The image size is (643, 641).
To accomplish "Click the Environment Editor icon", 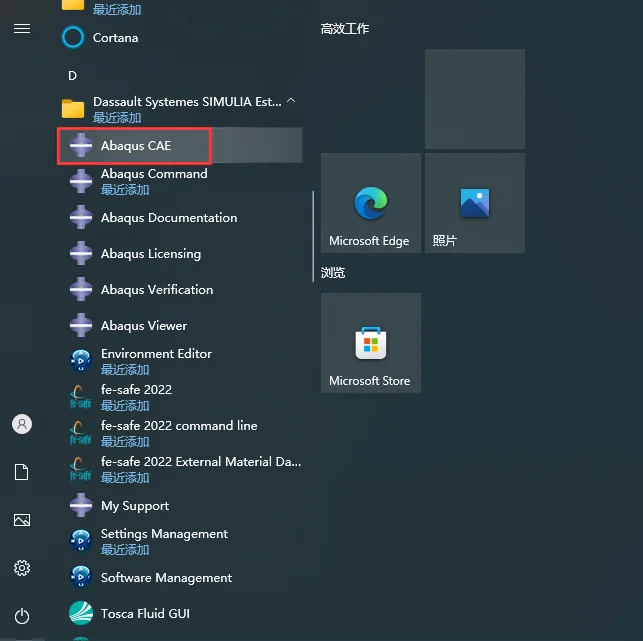I will coord(81,361).
